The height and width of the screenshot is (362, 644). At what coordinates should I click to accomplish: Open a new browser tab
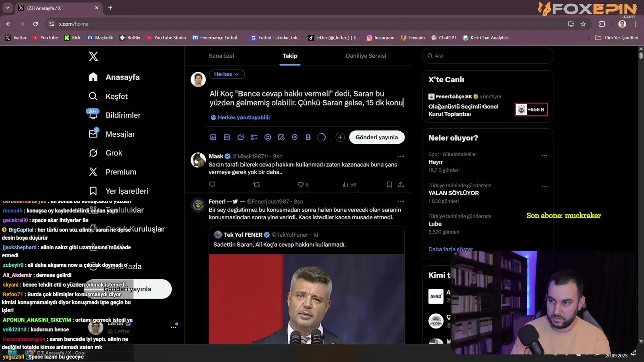pos(110,8)
